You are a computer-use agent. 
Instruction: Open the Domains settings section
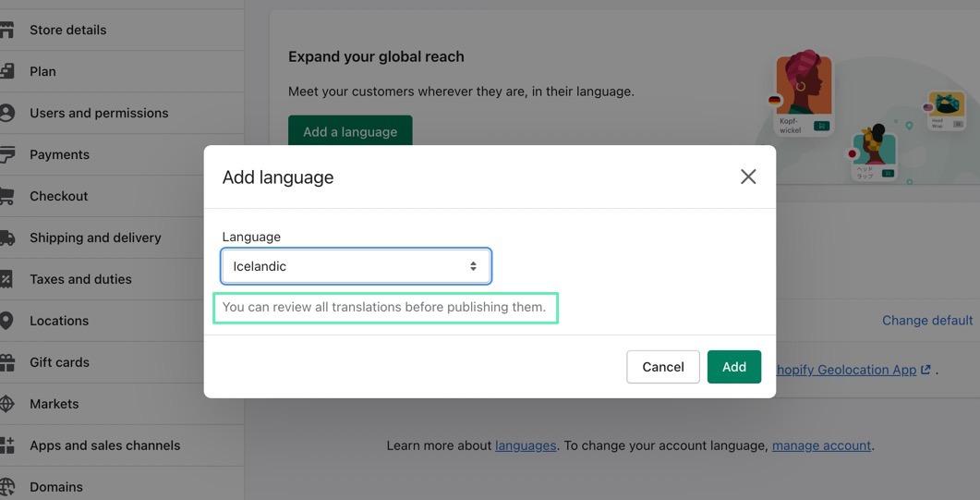(x=55, y=487)
